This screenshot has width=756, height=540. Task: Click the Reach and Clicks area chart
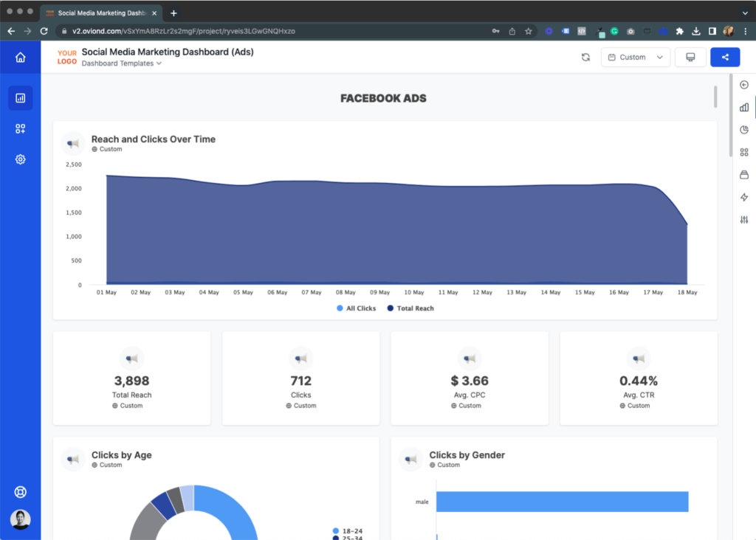[x=396, y=229]
